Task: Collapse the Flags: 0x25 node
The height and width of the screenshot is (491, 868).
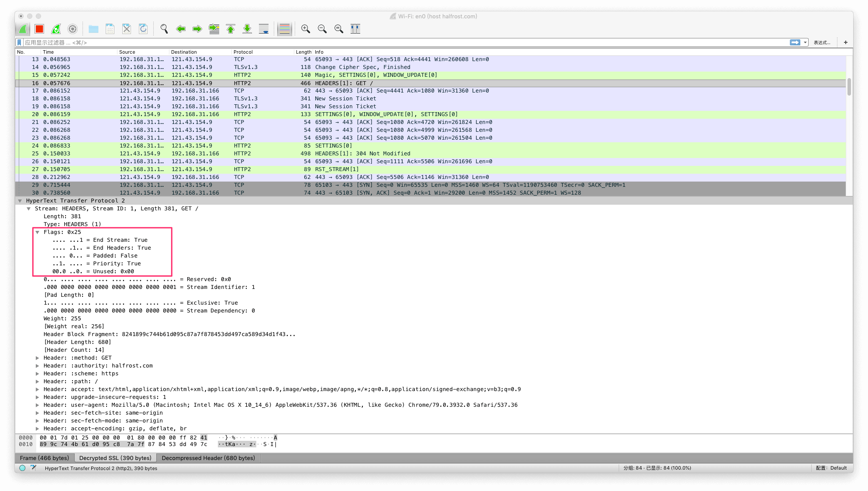Action: point(38,232)
